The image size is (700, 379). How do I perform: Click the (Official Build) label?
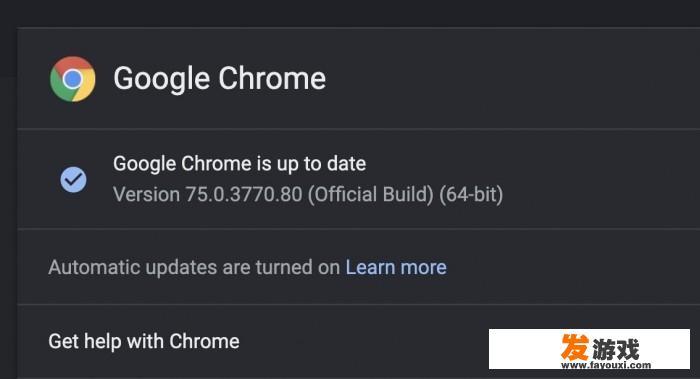point(371,195)
